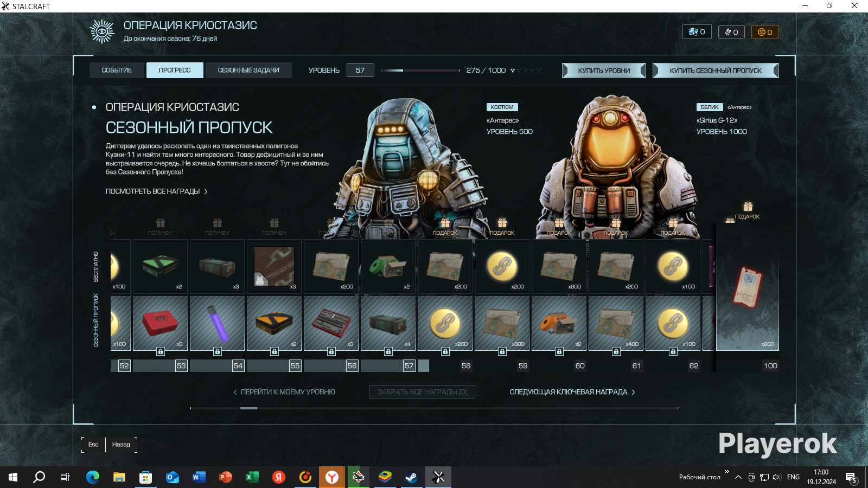Click the lock under the orange device reward
Screen dimensions: 868x488
point(559,351)
